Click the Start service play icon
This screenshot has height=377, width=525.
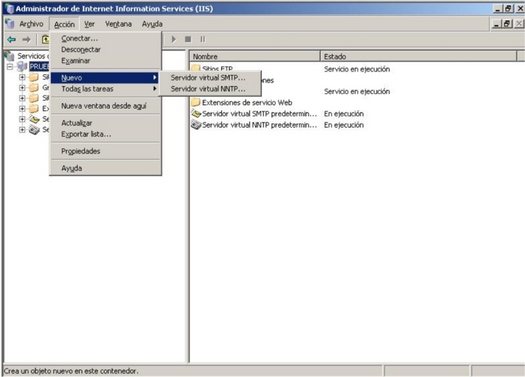coord(173,40)
